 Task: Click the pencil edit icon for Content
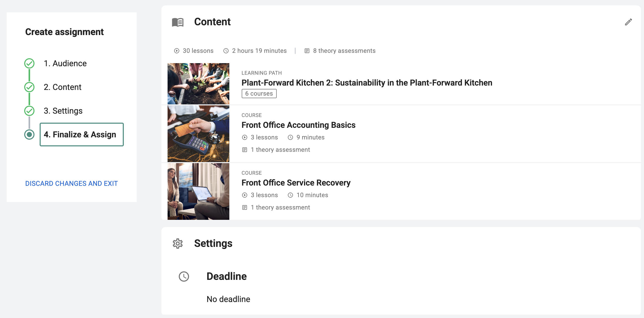click(628, 22)
